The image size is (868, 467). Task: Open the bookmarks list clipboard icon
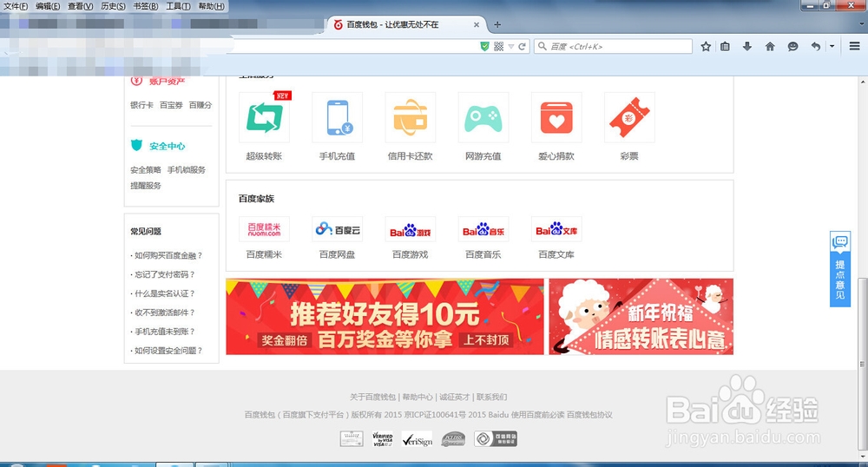(x=725, y=47)
